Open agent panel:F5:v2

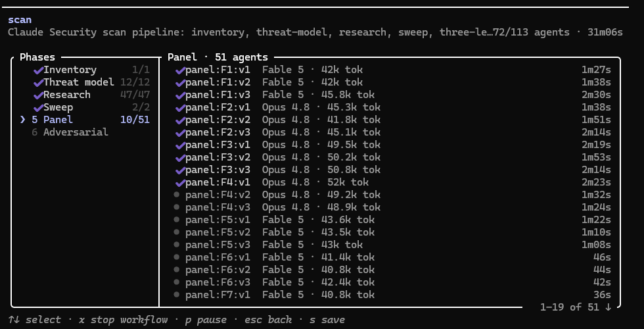click(393, 232)
